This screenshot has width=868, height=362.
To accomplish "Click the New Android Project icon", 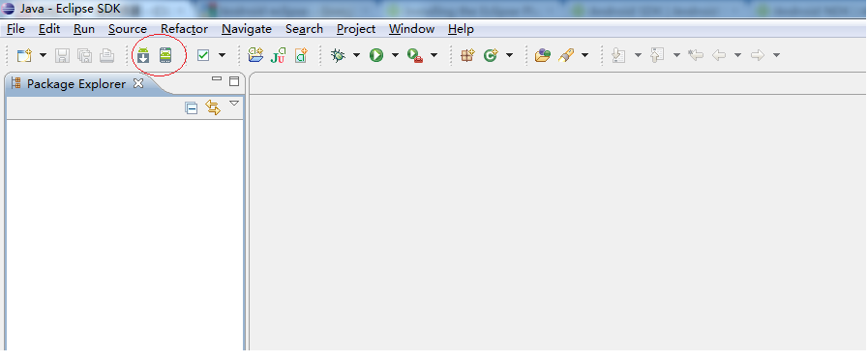I will pos(255,55).
